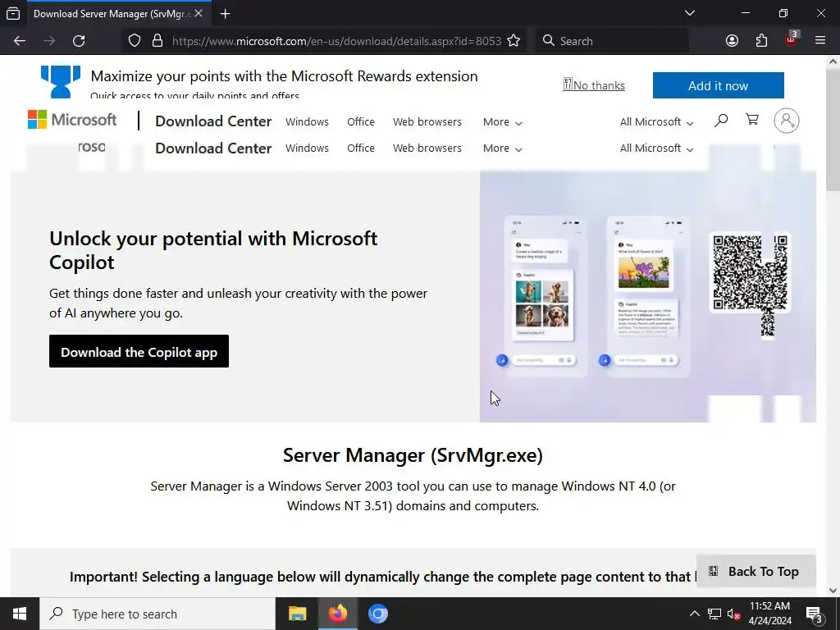
Task: Open the Firefox account icon
Action: point(732,41)
